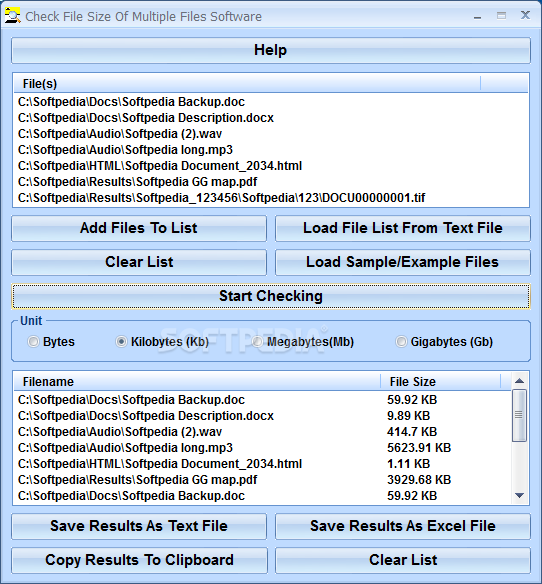Select last Softpedia Backup.doc row in the results
Screen dimensions: 542x584
pyautogui.click(x=263, y=496)
